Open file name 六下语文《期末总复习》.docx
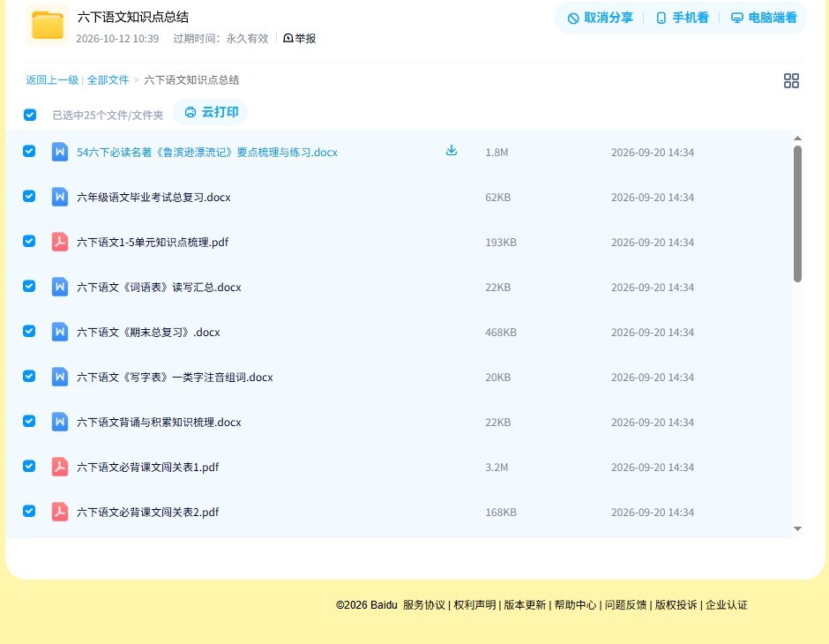 148,332
